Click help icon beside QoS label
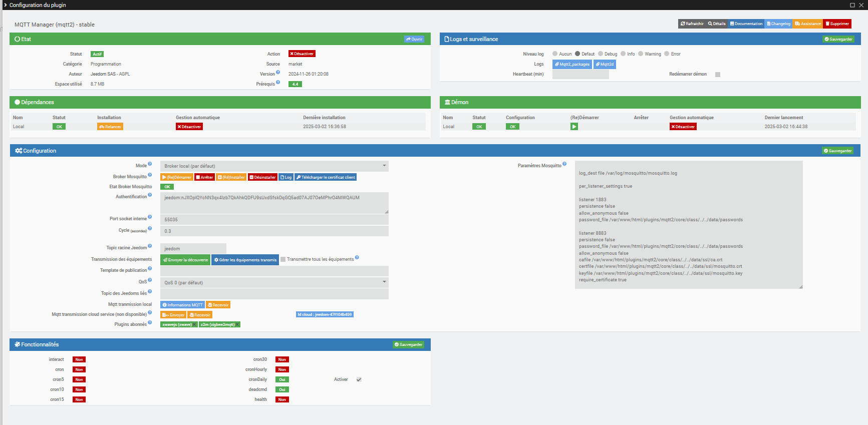 click(150, 280)
